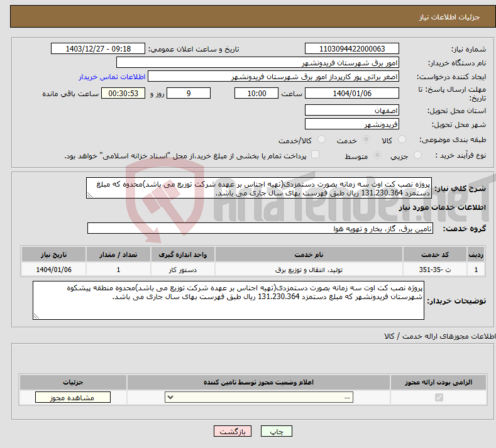Click the deadline time field 10:00

[256, 93]
